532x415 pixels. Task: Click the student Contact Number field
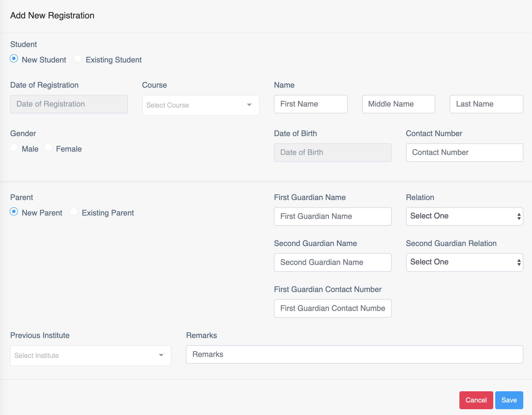tap(464, 153)
